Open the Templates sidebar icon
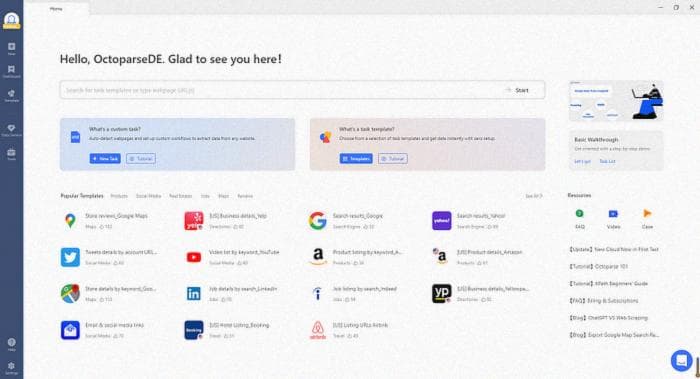 [x=12, y=93]
